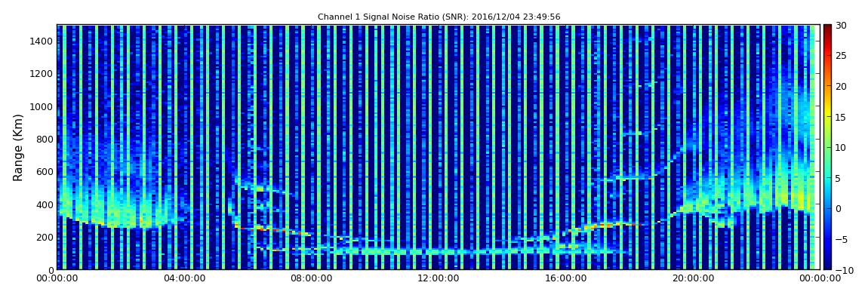
Task: Click the orange echo trace near 17:00 at 270 km
Action: pos(598,226)
